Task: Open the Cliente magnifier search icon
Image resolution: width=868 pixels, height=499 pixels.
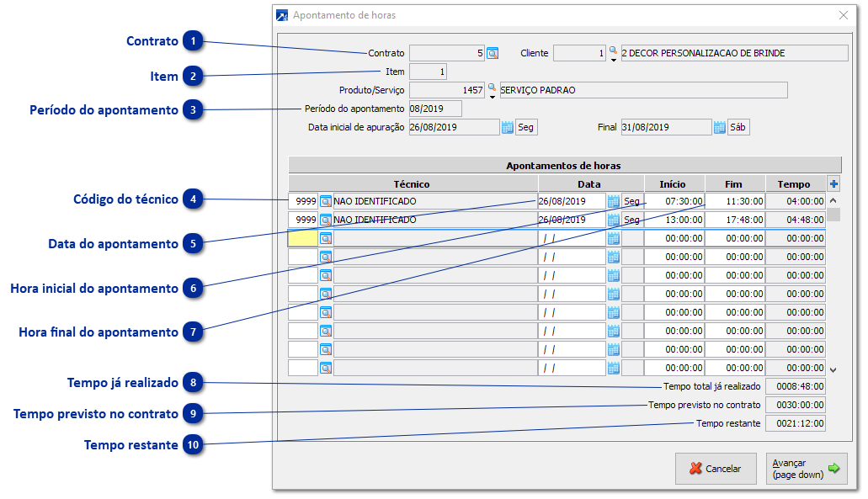Action: [613, 50]
